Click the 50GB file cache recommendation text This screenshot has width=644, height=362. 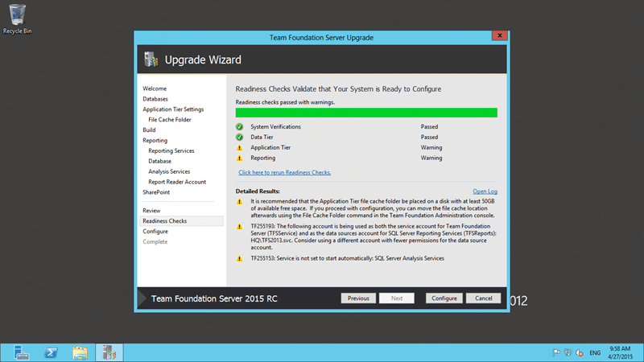(373, 208)
